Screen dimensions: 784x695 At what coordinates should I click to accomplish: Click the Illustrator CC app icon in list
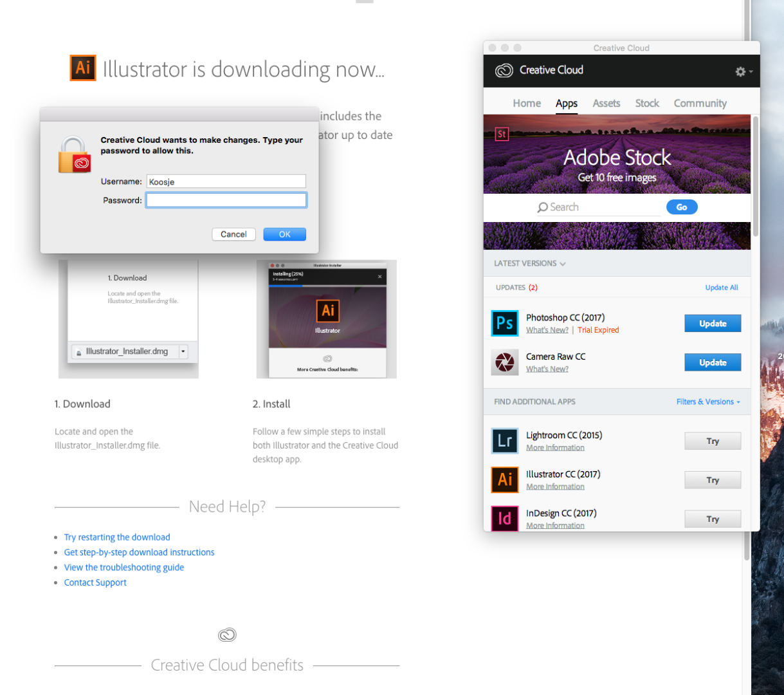tap(505, 480)
